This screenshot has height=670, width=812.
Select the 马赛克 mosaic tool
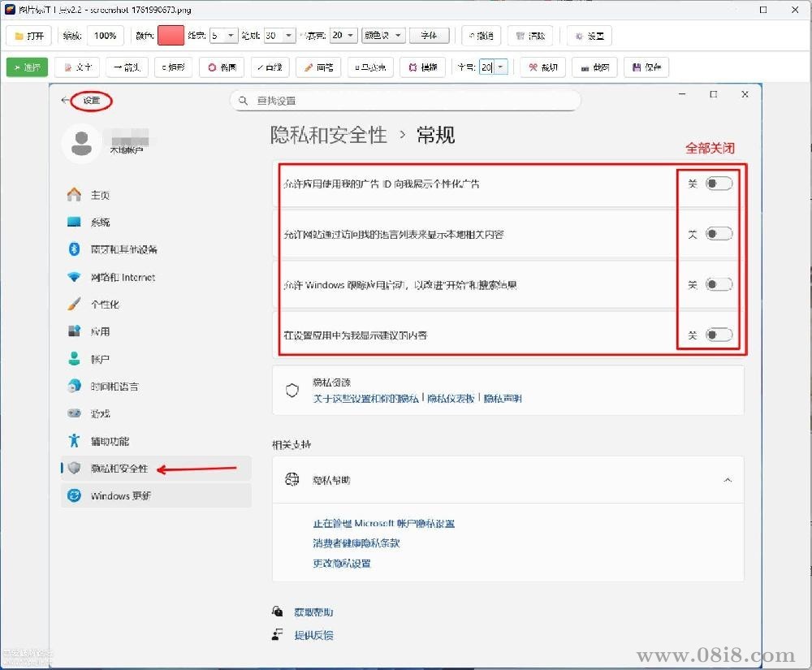click(x=369, y=67)
